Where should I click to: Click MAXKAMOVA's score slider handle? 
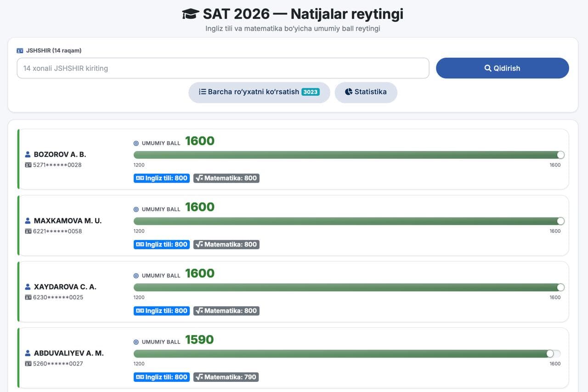click(x=560, y=221)
